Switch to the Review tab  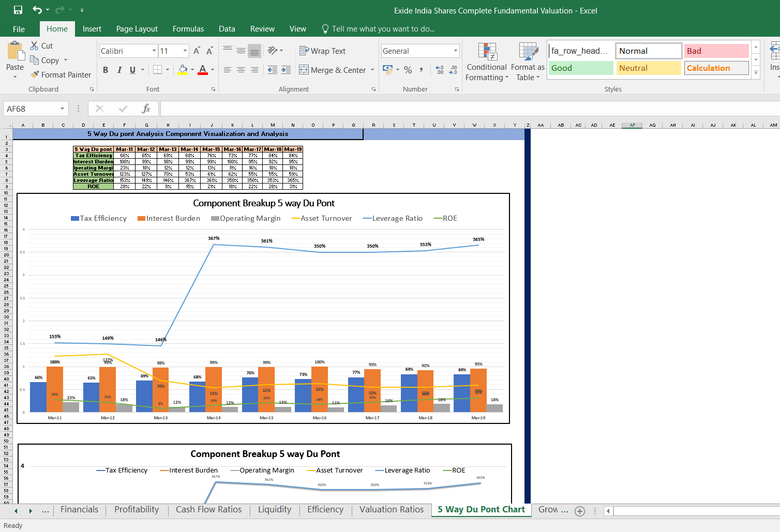pos(262,29)
